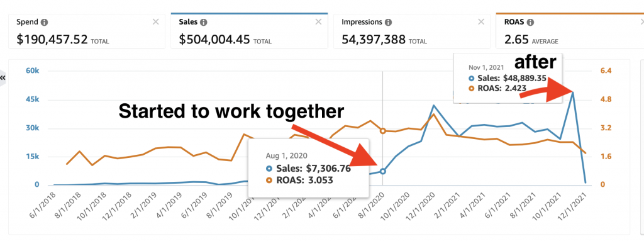Click the 30k left axis label
644x241 pixels.
click(x=33, y=128)
